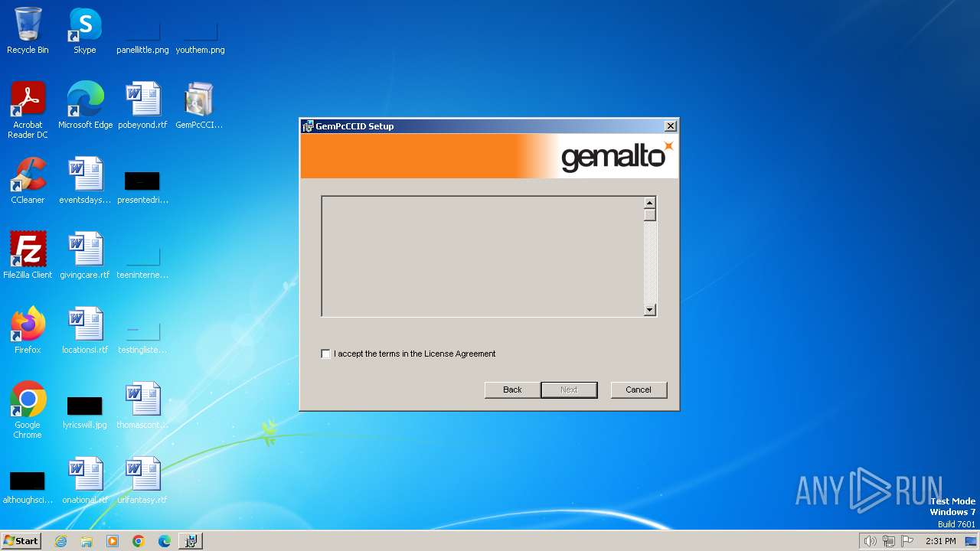Open Windows Media Player from taskbar
This screenshot has height=551, width=980.
pyautogui.click(x=113, y=541)
